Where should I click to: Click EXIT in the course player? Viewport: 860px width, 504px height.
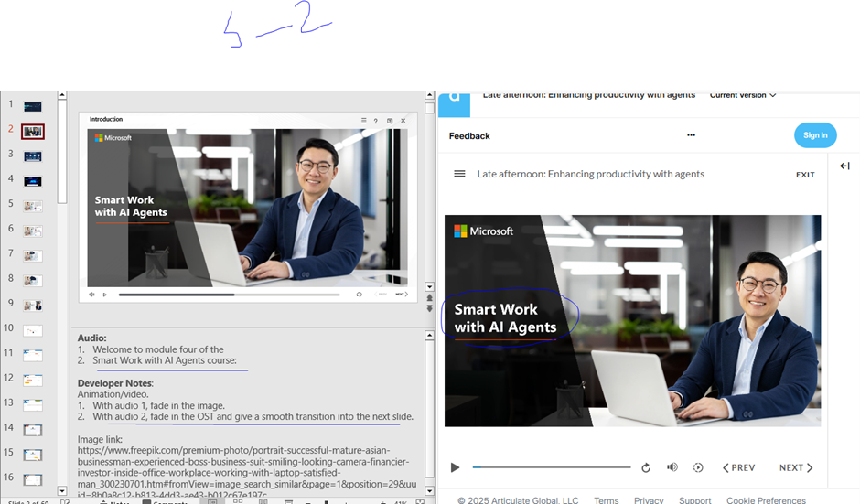click(805, 175)
